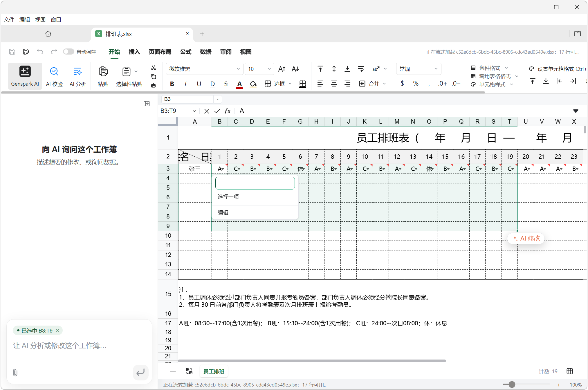Open number format dropdown 常规
Image resolution: width=588 pixels, height=390 pixels.
click(419, 69)
